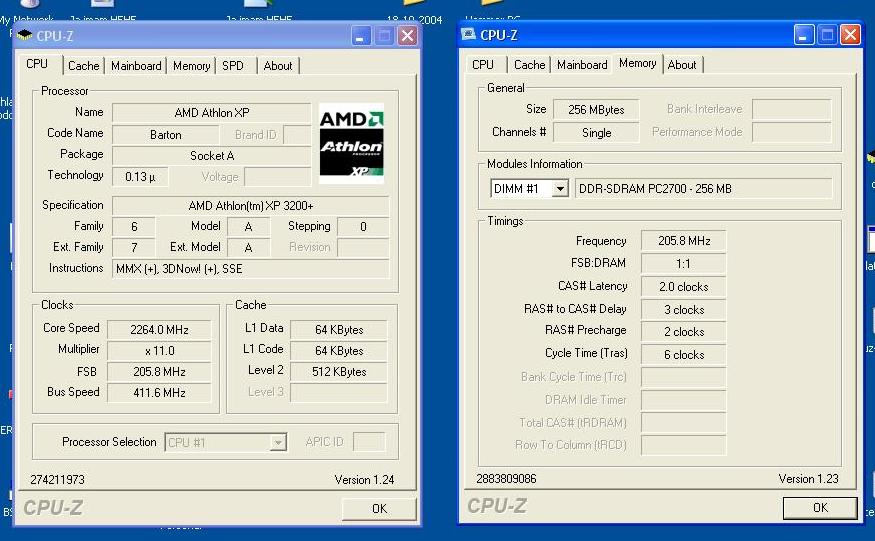Click Version 1.23 text in right window

[808, 478]
